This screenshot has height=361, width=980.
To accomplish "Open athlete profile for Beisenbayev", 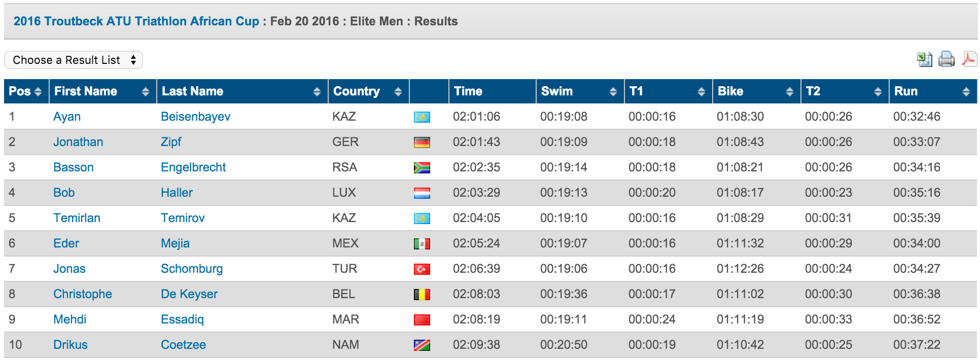I will pos(195,117).
